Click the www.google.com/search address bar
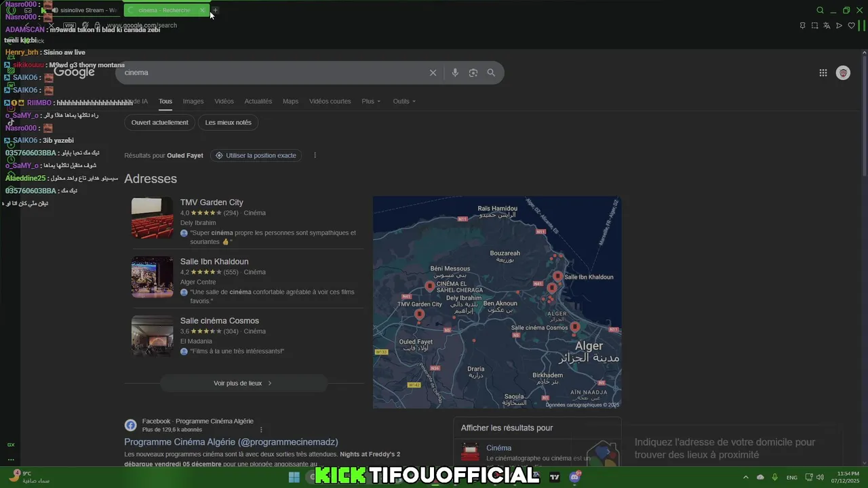Screen dimensions: 868x488 click(142, 26)
